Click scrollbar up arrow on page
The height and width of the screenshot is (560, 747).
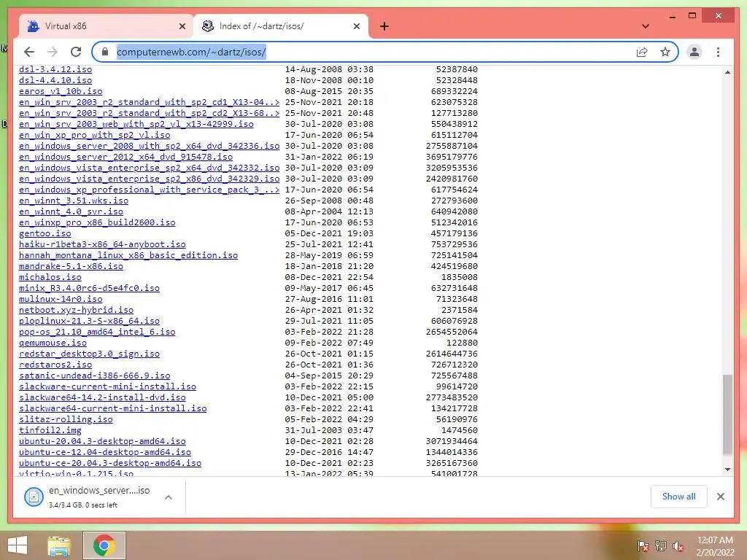pyautogui.click(x=727, y=72)
